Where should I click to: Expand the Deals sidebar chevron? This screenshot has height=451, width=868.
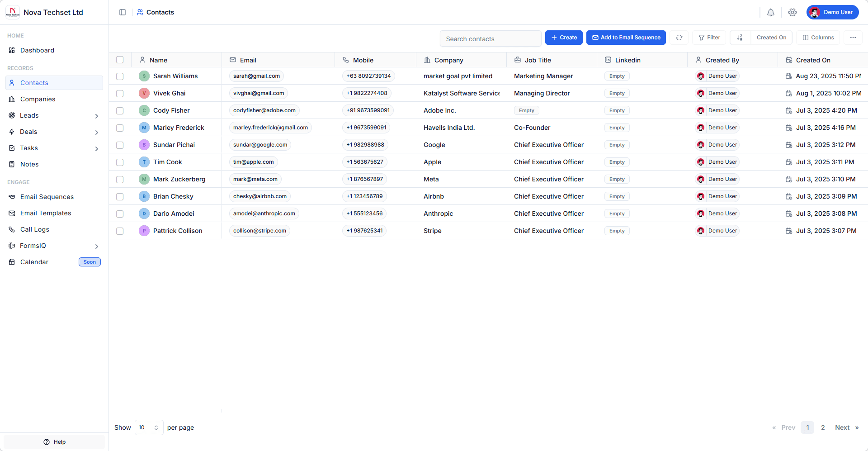(x=96, y=132)
